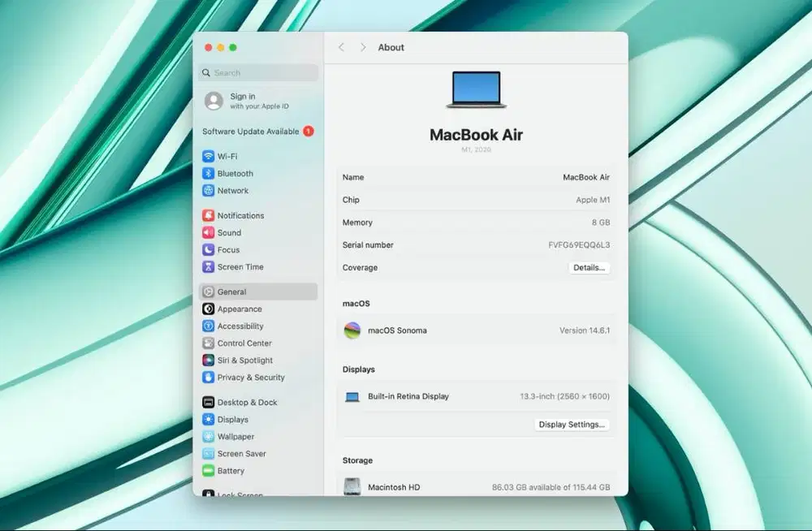Image resolution: width=812 pixels, height=531 pixels.
Task: Click the Storage section heading
Action: (357, 460)
